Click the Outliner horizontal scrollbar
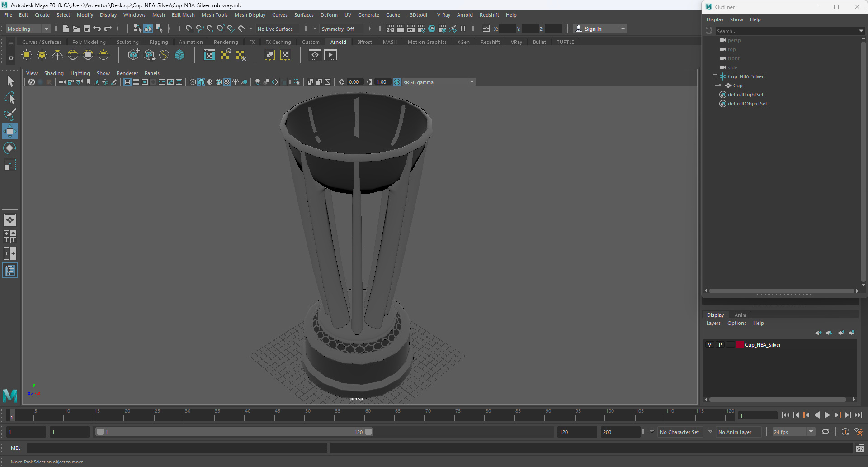The width and height of the screenshot is (868, 467). 782,291
